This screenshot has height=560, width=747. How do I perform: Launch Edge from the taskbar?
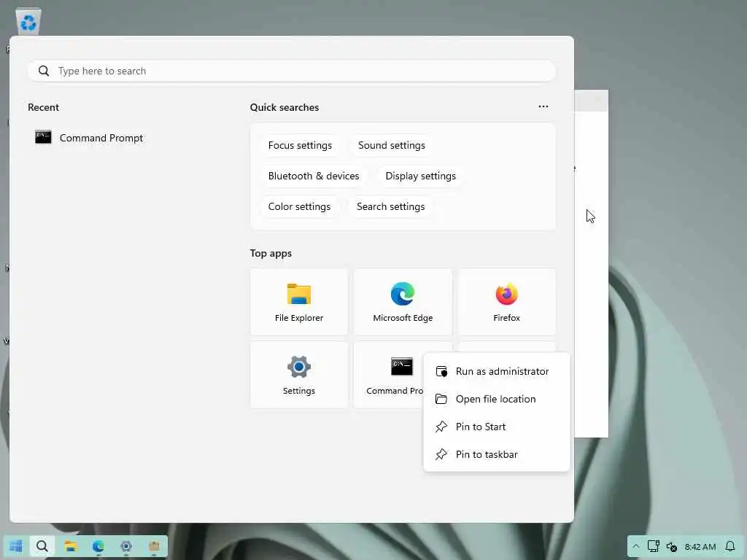click(98, 546)
